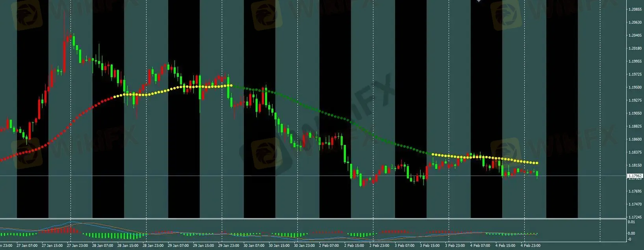The width and height of the screenshot is (644, 250).
Task: Click the 30 Jan 15:00 time label
Action: tap(279, 246)
